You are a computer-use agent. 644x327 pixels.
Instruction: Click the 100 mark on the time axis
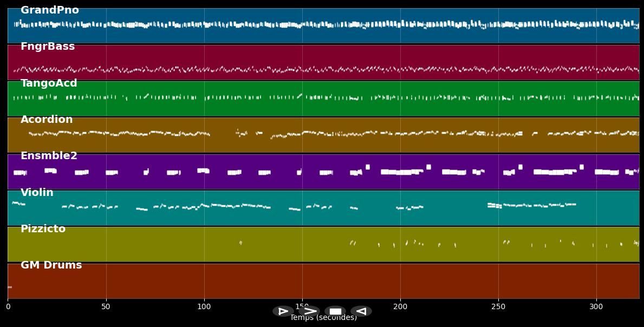[204, 307]
